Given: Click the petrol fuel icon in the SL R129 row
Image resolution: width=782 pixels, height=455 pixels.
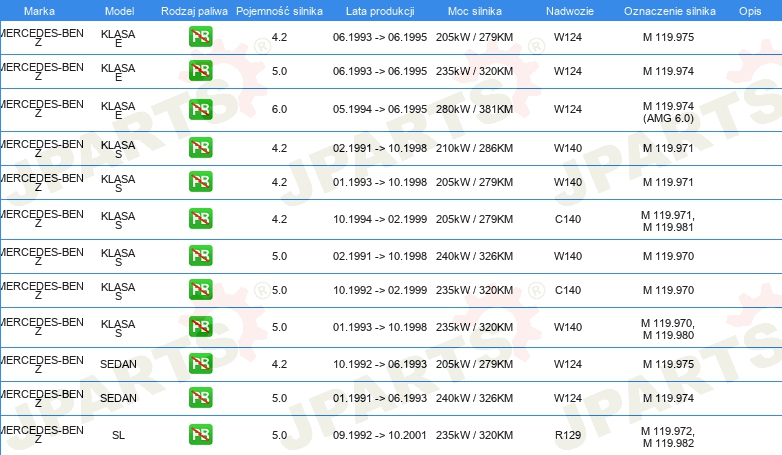Looking at the screenshot, I should [x=200, y=435].
